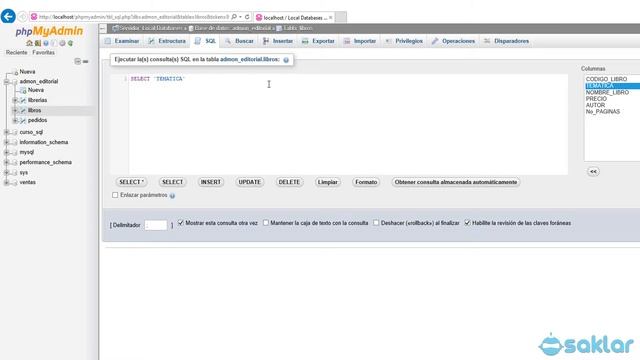Click the pedidos table icon
Screen dimensions: 640x360
point(23,120)
